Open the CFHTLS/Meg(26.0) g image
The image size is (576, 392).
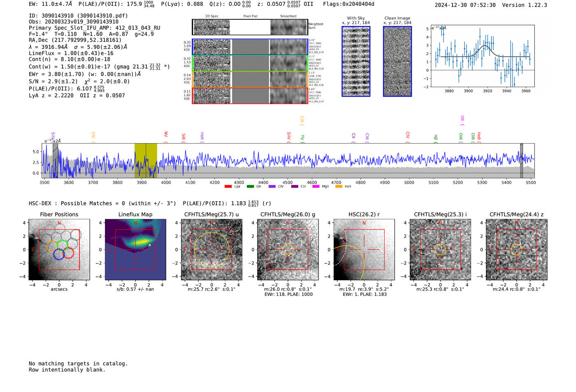[x=288, y=250]
